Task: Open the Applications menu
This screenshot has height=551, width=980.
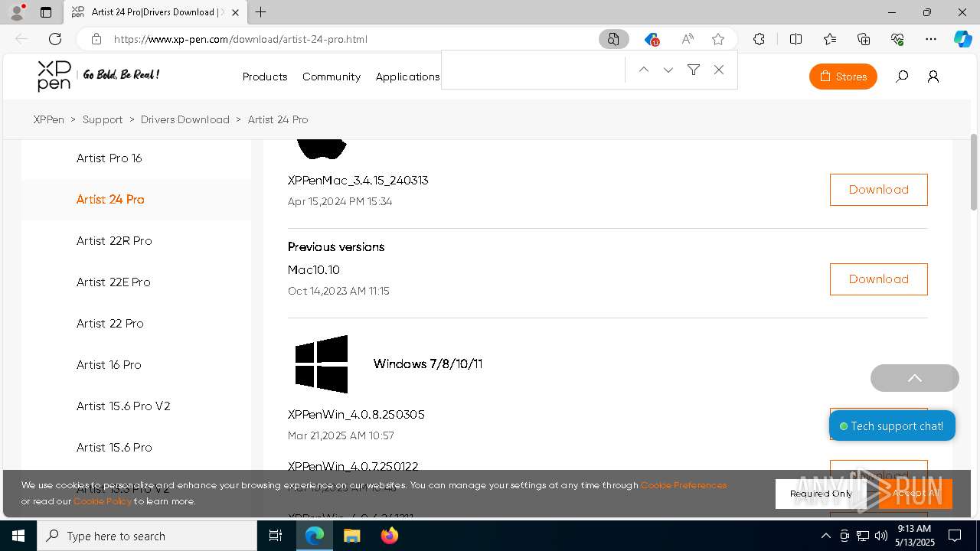Action: coord(407,77)
